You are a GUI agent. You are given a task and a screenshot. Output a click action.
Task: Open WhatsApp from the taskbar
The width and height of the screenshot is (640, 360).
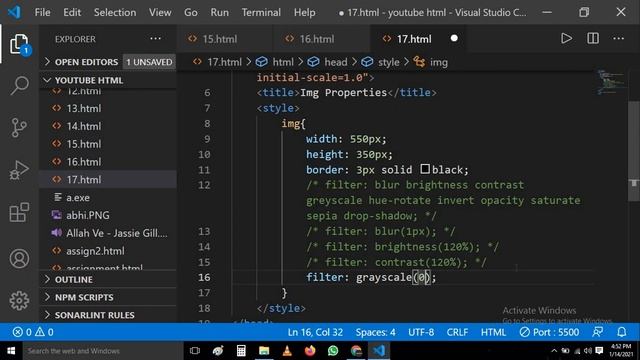pos(333,351)
